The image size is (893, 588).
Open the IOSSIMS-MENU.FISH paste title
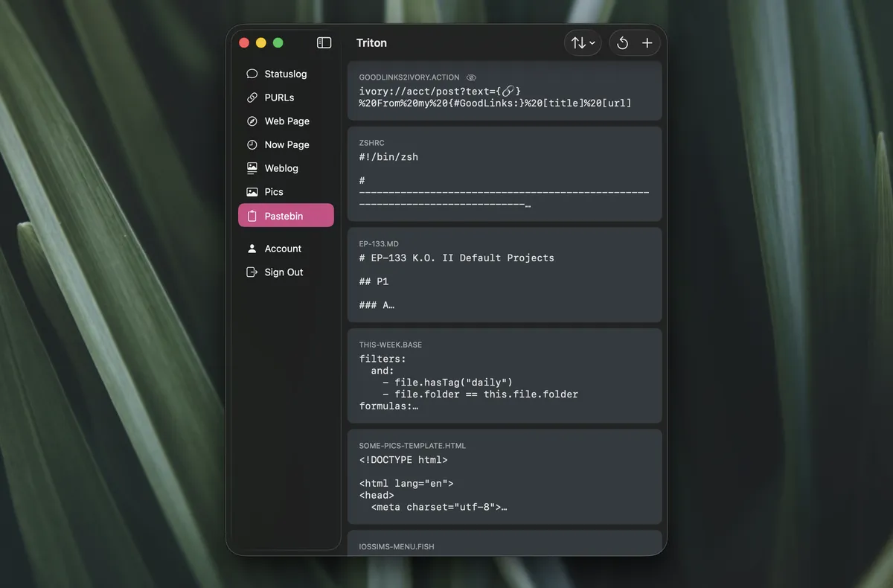[397, 546]
